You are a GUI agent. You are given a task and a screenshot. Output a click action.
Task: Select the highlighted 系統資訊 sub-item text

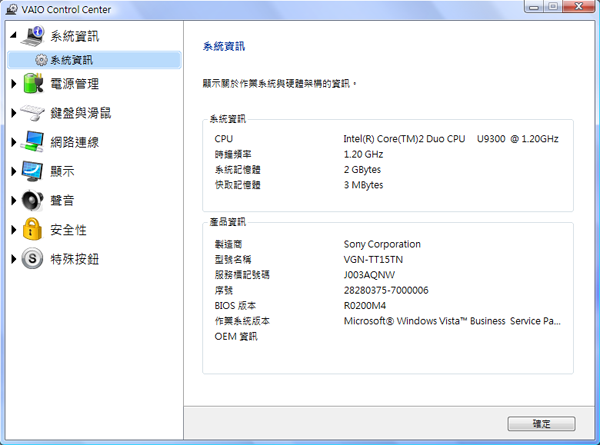click(72, 60)
